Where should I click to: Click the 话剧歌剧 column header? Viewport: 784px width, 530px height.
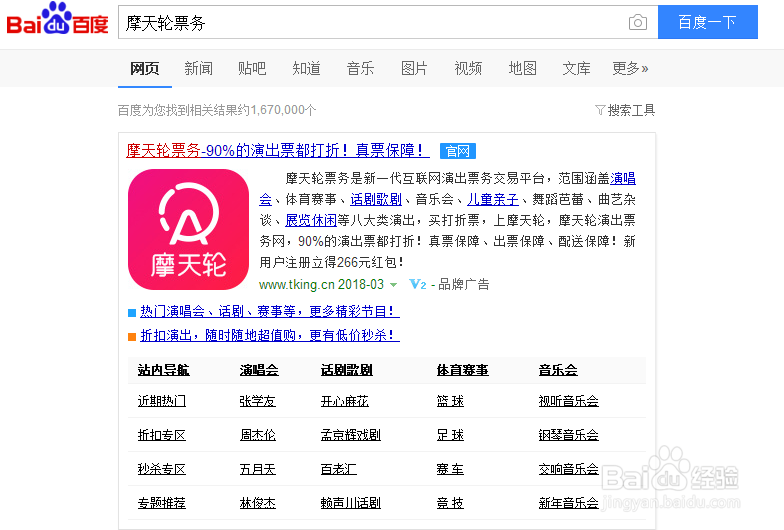pyautogui.click(x=346, y=370)
